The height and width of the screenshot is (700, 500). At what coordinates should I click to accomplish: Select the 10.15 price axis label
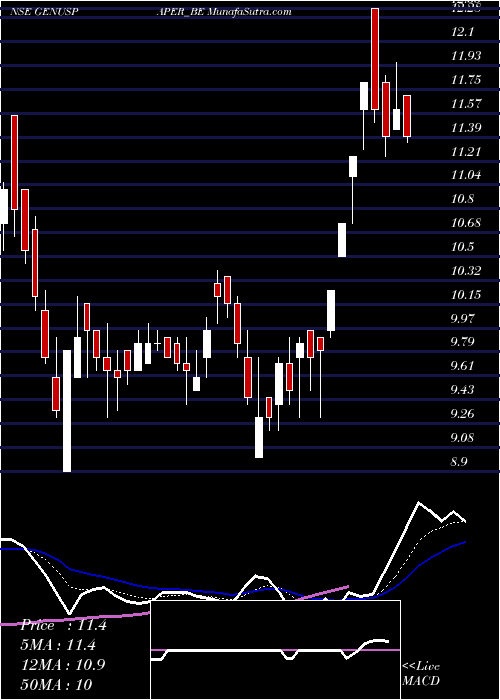coord(466,295)
